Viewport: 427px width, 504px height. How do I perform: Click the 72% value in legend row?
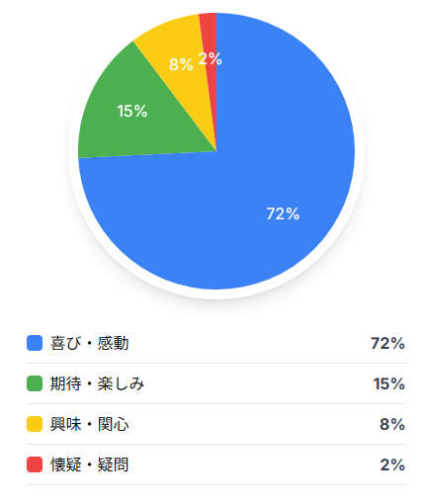pos(387,343)
